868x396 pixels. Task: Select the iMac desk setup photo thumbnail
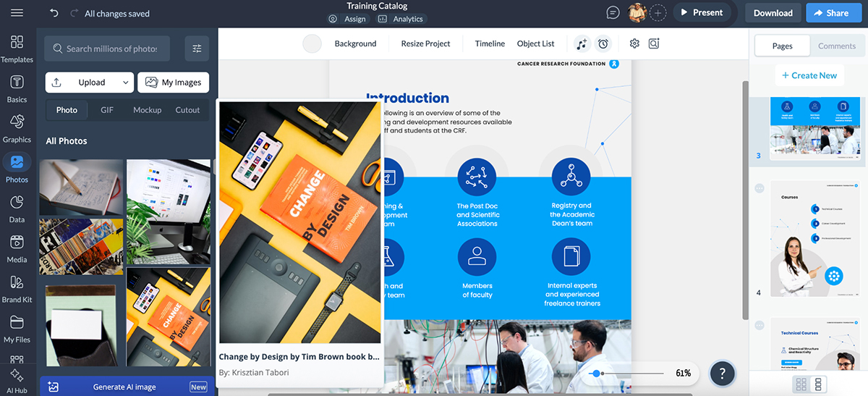169,211
